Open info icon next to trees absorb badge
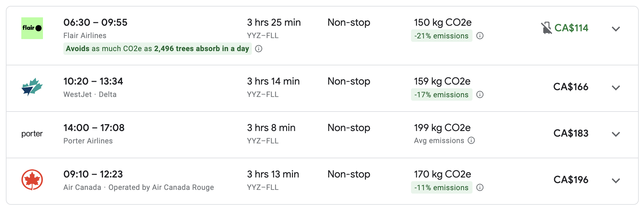 point(259,49)
